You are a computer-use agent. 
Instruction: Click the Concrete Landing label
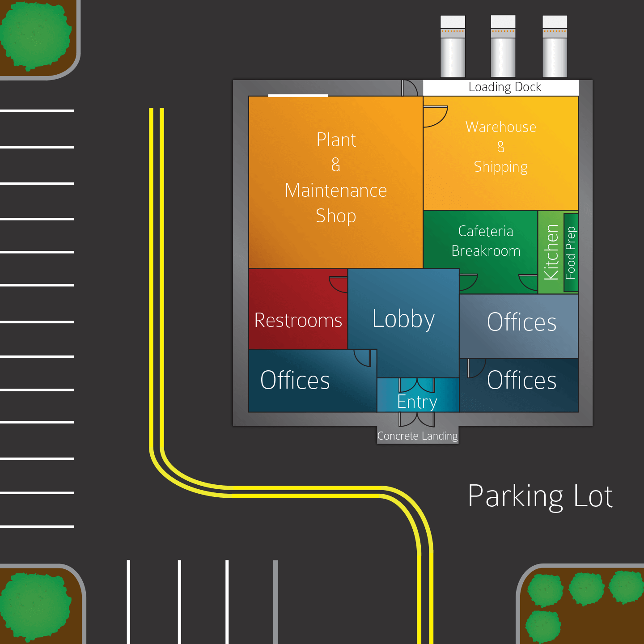coord(418,436)
